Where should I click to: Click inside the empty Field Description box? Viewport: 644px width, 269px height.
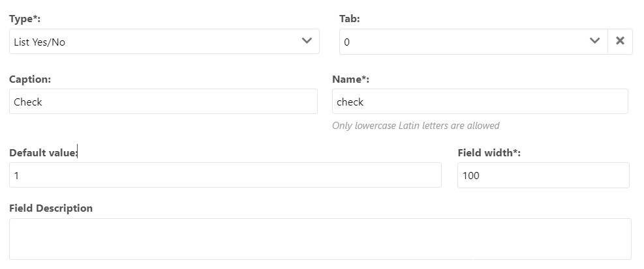click(x=320, y=239)
